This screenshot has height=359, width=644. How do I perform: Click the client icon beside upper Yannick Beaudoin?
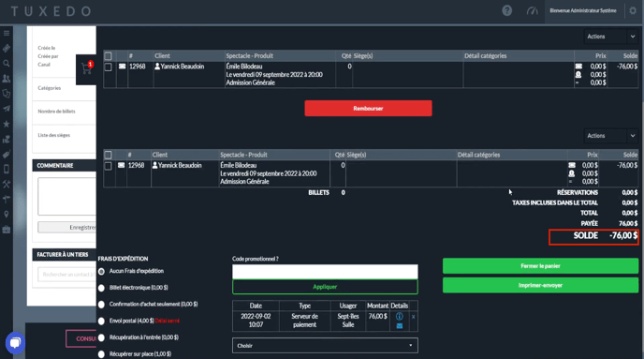pyautogui.click(x=157, y=66)
